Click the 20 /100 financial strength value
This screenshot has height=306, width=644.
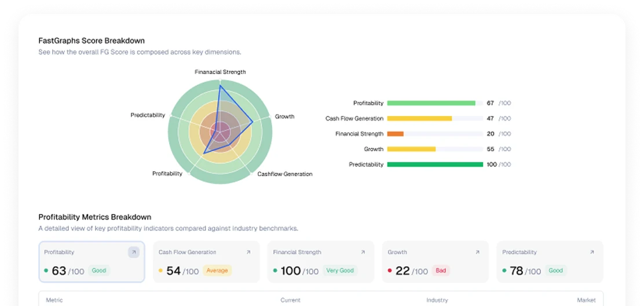click(x=499, y=134)
